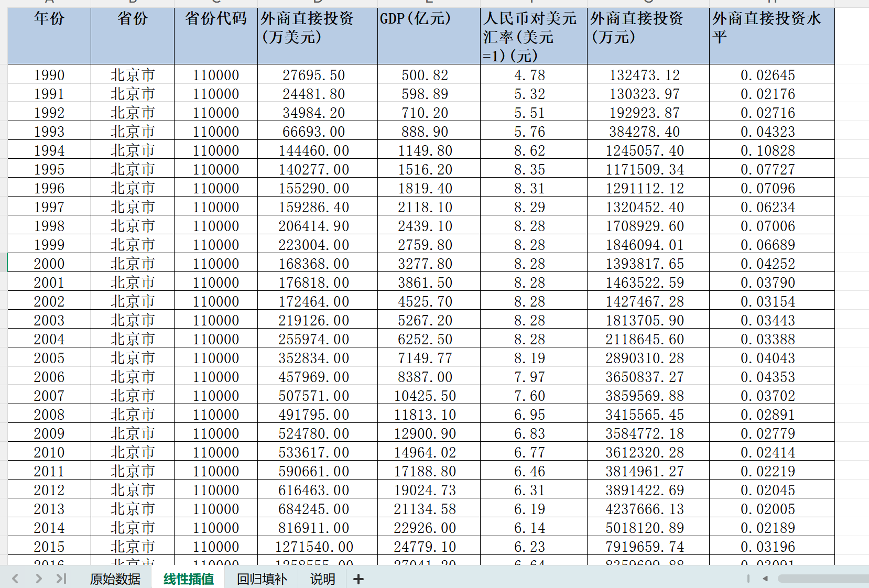Select cell with year 2000
Viewport: 869px width, 588px height.
coord(49,264)
